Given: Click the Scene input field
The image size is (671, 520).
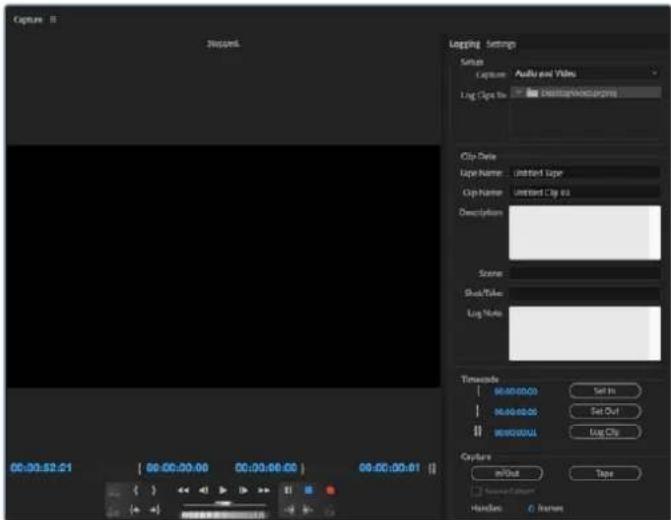Looking at the screenshot, I should (x=585, y=273).
